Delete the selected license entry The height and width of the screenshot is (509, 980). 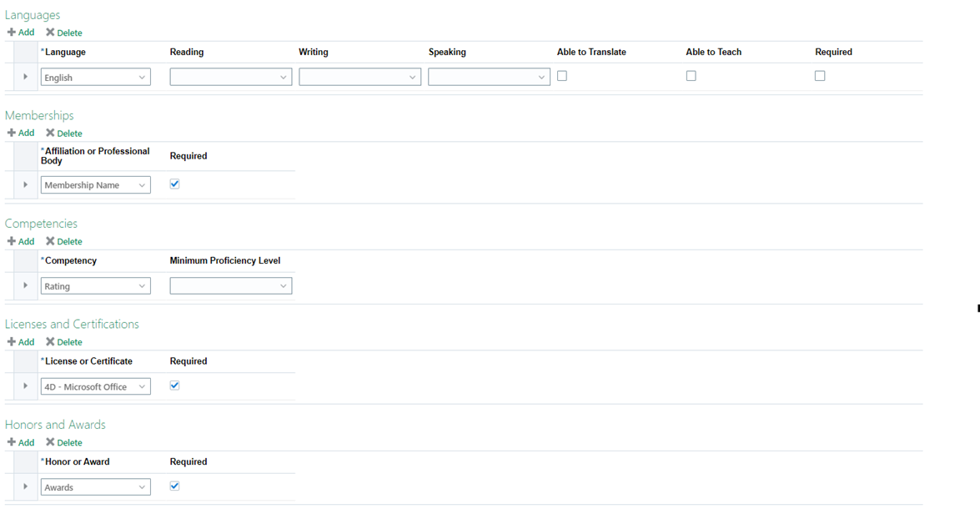pos(64,341)
